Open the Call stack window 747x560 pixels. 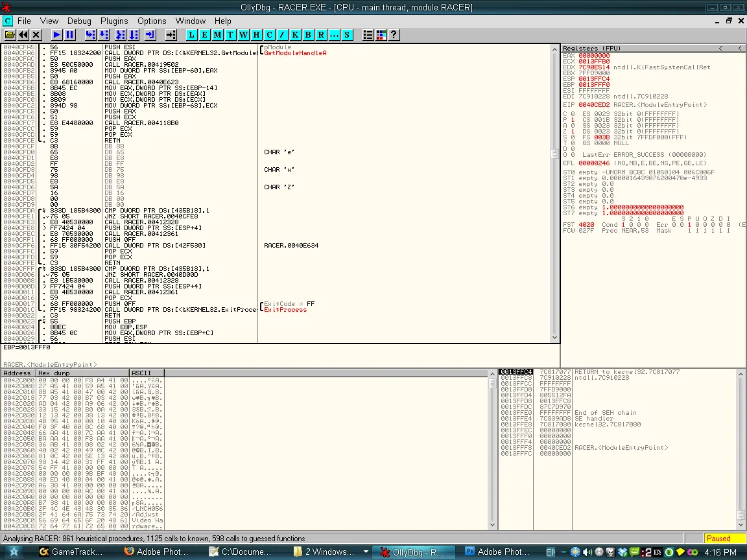[296, 35]
